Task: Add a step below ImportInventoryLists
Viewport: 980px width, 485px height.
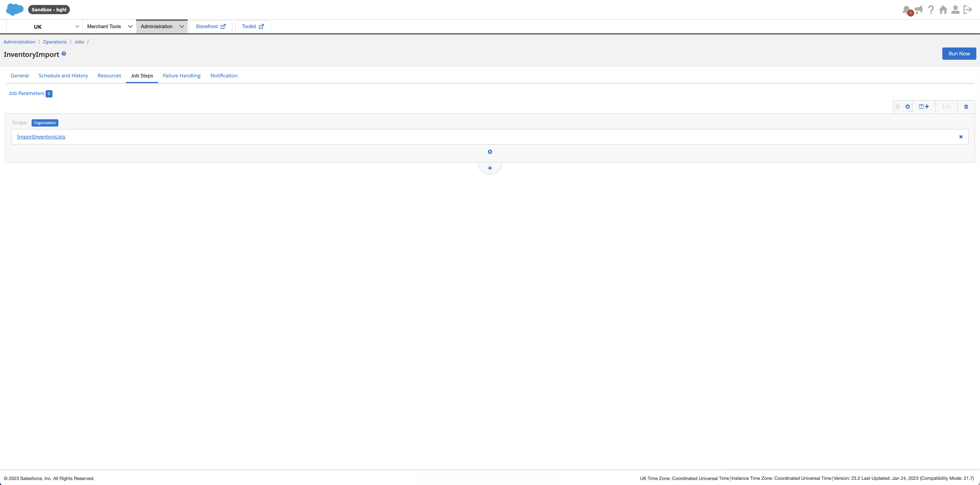Action: (490, 152)
